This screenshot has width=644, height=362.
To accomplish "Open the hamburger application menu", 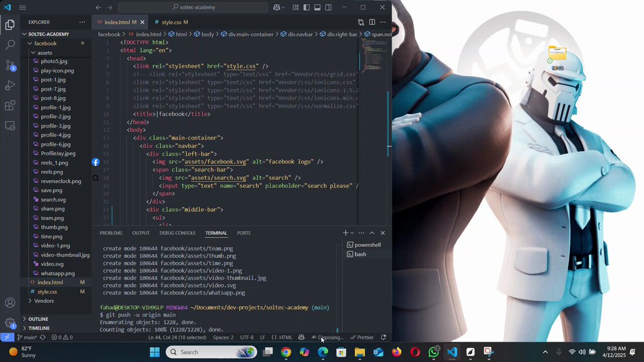I will (23, 8).
